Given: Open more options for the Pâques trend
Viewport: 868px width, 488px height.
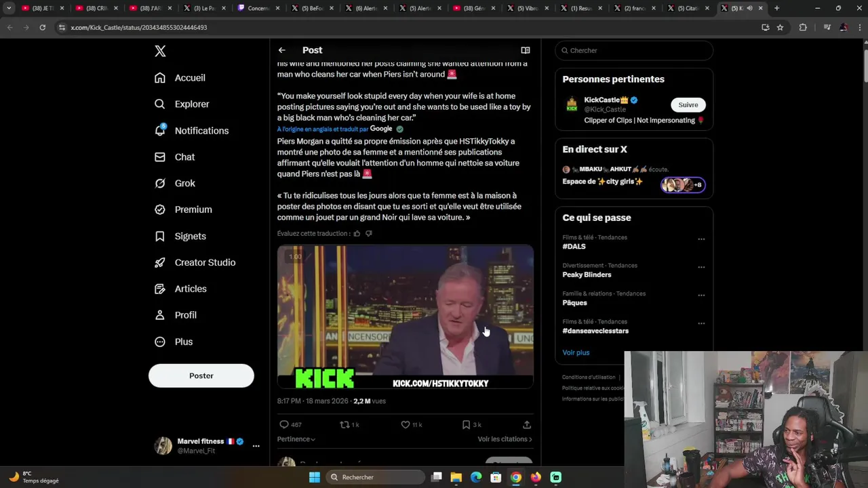Looking at the screenshot, I should (x=701, y=296).
